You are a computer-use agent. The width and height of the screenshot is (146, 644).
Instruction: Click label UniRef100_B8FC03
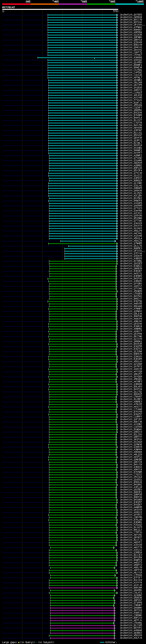(x=131, y=618)
